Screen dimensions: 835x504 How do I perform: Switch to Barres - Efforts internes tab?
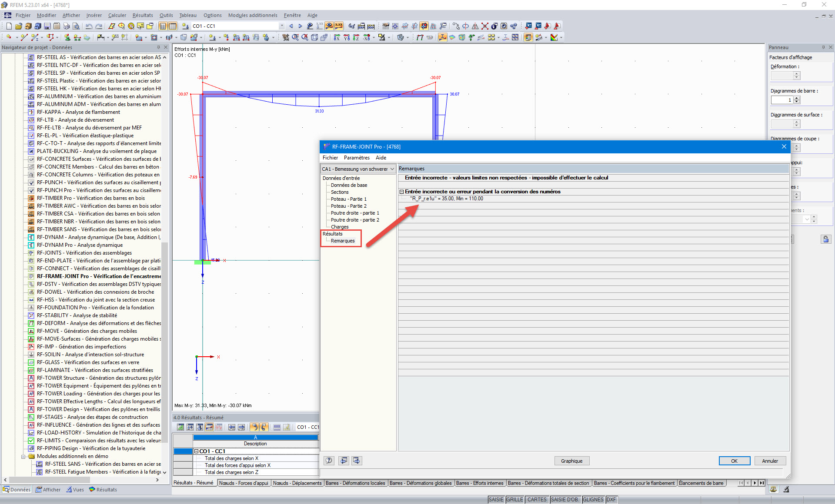coord(479,483)
